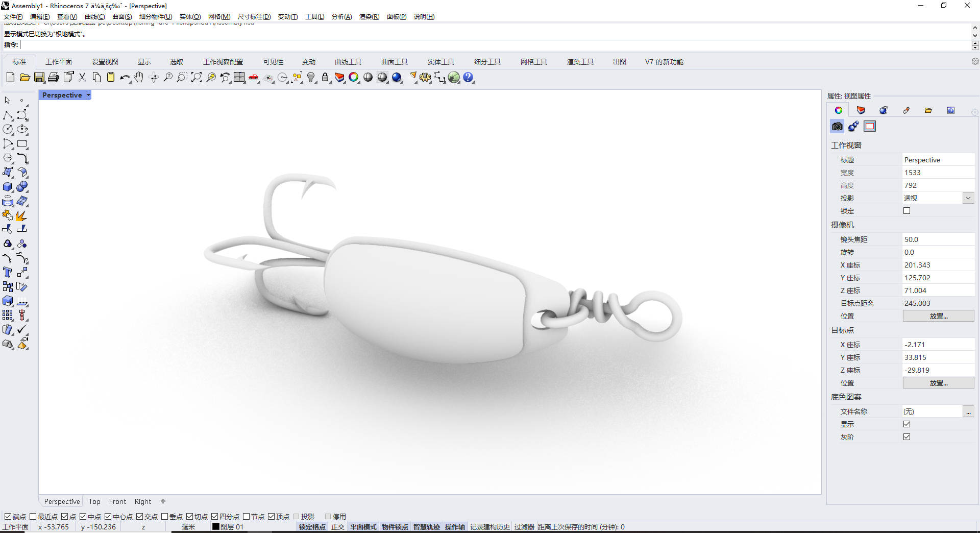Select the Pan hand tool
The width and height of the screenshot is (980, 533).
point(139,78)
